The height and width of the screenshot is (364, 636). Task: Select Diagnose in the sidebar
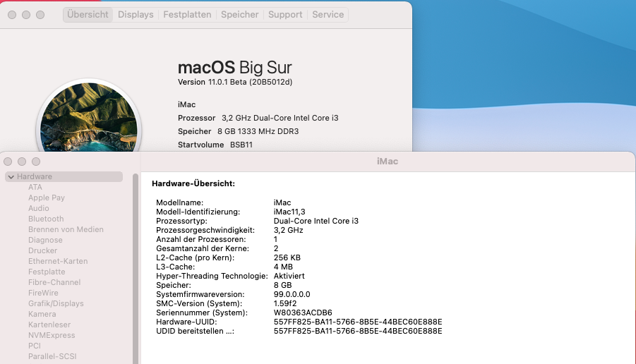[45, 240]
